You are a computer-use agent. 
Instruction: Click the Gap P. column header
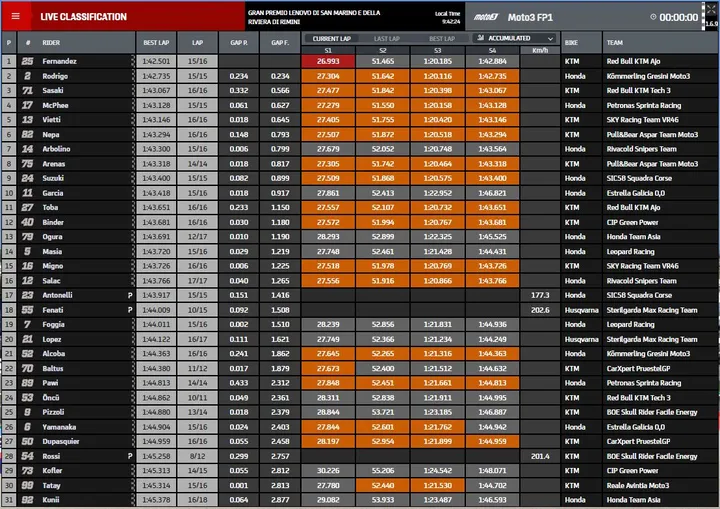[239, 43]
